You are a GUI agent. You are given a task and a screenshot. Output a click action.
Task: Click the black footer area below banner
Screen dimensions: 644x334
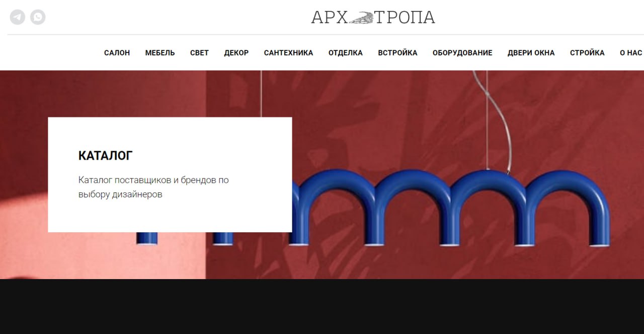(x=322, y=306)
